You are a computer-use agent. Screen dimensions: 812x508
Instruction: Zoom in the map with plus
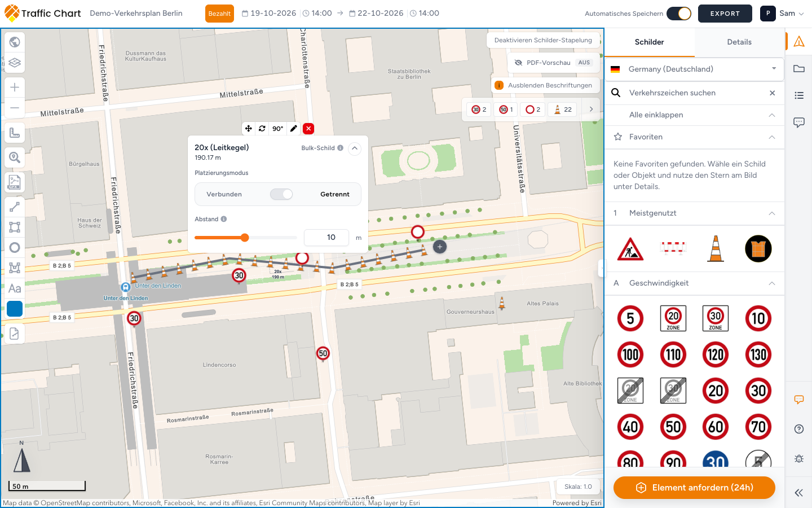(x=15, y=87)
